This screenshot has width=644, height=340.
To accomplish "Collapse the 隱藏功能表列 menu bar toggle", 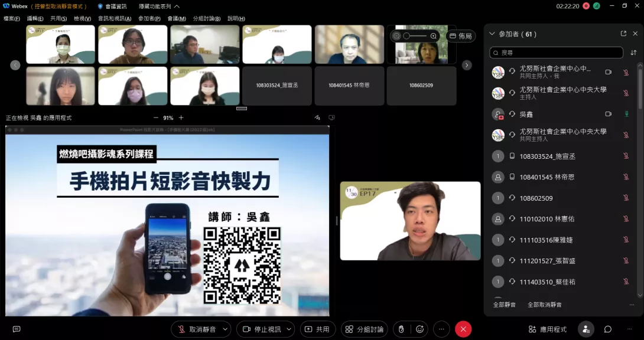I will click(159, 6).
